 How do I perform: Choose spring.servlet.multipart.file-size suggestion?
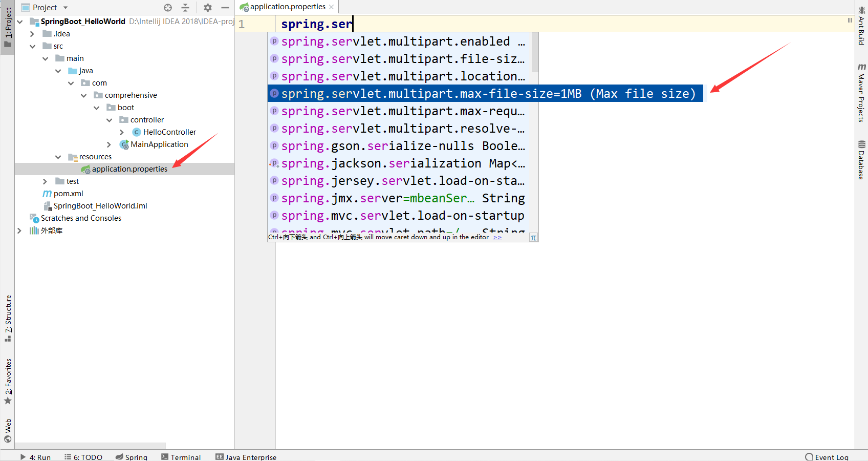tap(400, 59)
